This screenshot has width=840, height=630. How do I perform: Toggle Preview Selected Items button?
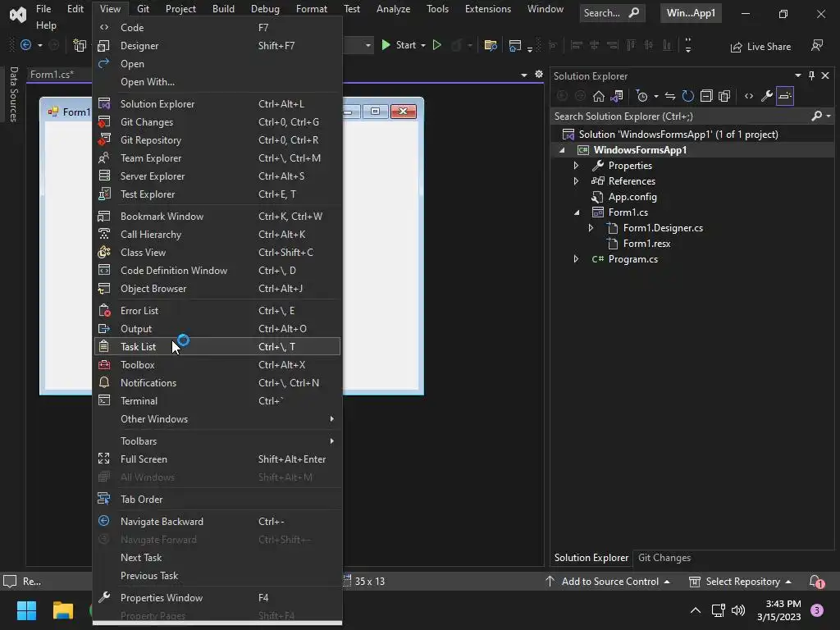785,97
